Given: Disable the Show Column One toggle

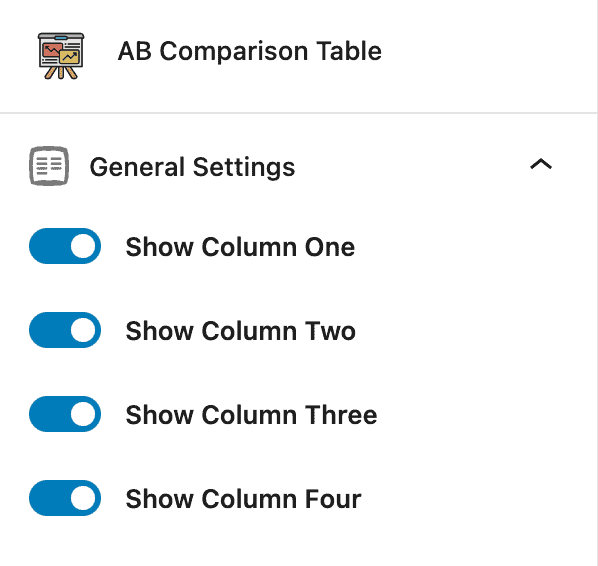Looking at the screenshot, I should point(65,246).
